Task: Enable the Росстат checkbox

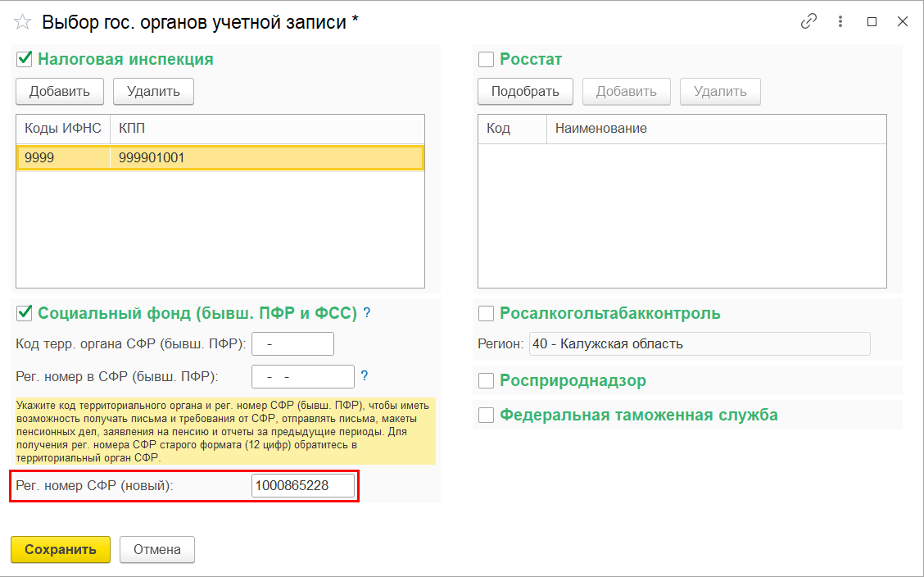Action: 487,59
